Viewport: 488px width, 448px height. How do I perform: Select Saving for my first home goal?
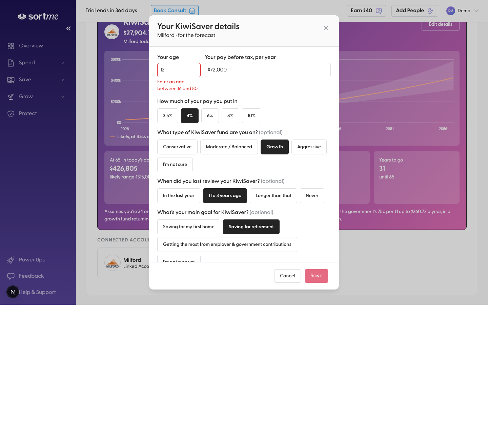pos(189,227)
